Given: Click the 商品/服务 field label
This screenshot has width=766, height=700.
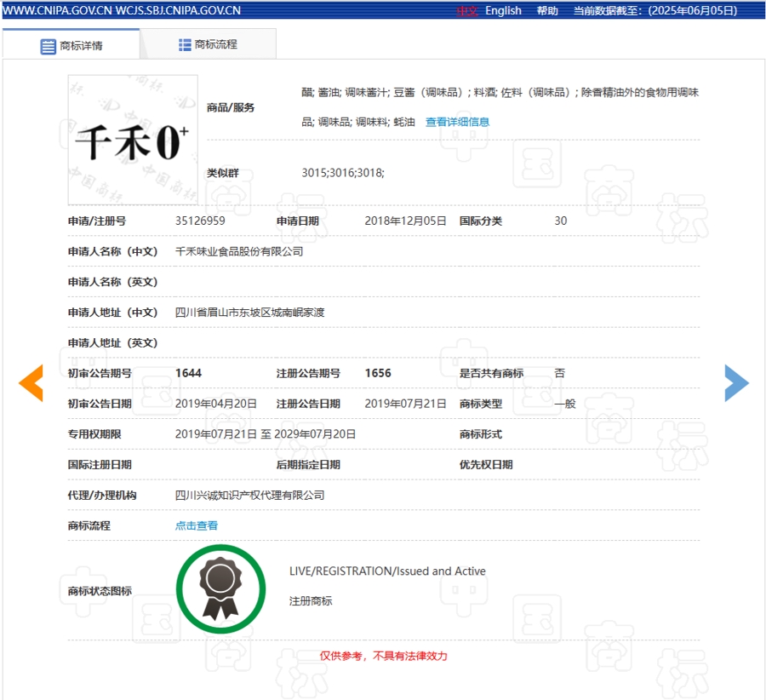Looking at the screenshot, I should click(231, 107).
